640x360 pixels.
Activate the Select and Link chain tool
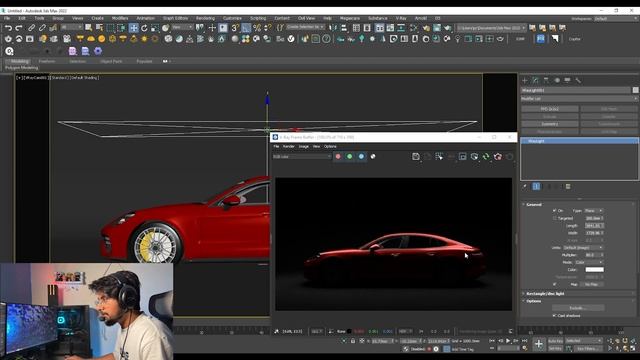tap(31, 28)
